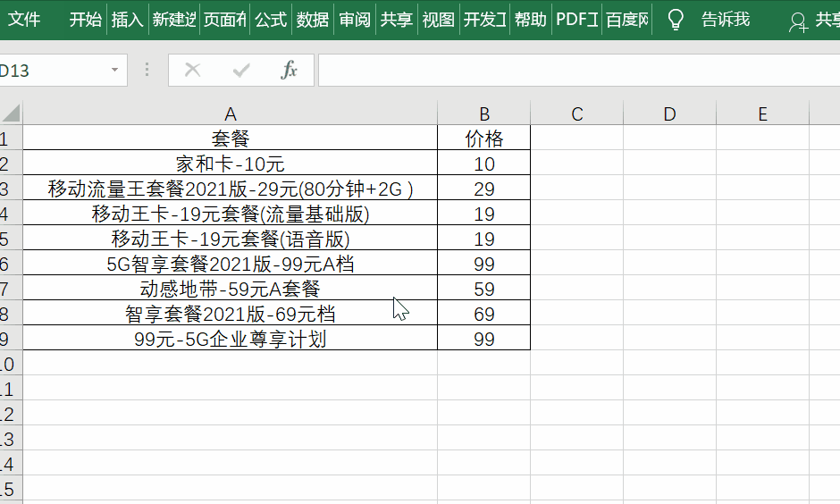
Task: Select cell 智享套餐2021版-69元档
Action: coord(231,314)
